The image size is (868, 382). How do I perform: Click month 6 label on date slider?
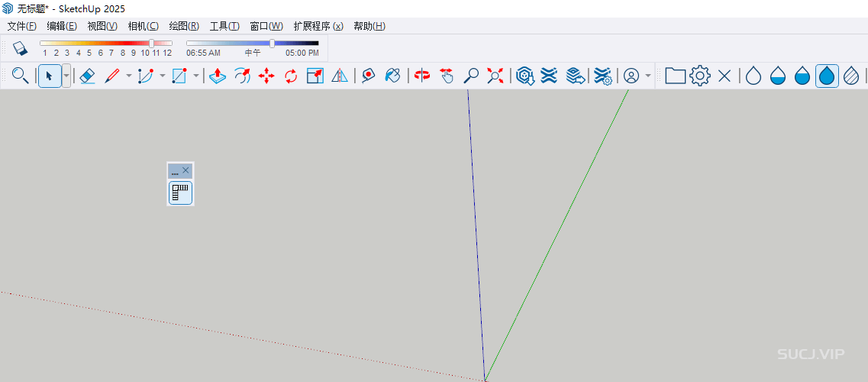[100, 53]
